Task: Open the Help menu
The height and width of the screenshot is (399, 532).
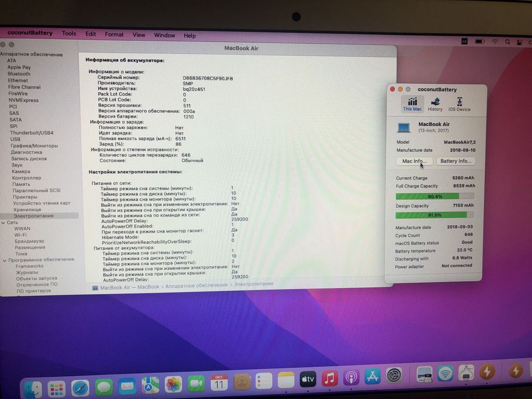Action: click(190, 35)
